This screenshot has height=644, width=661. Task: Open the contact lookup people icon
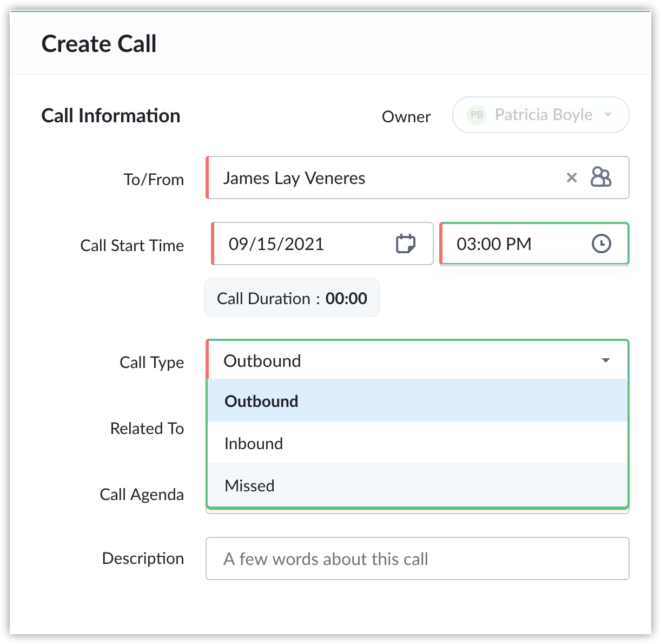click(600, 177)
